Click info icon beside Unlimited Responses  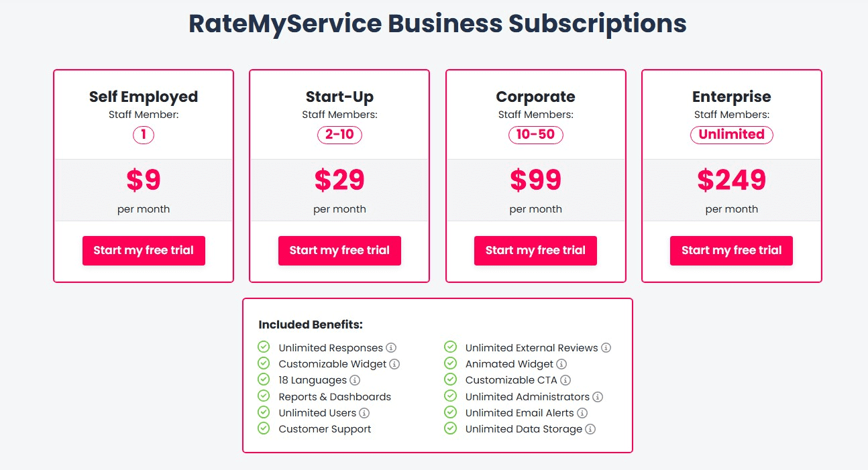391,348
